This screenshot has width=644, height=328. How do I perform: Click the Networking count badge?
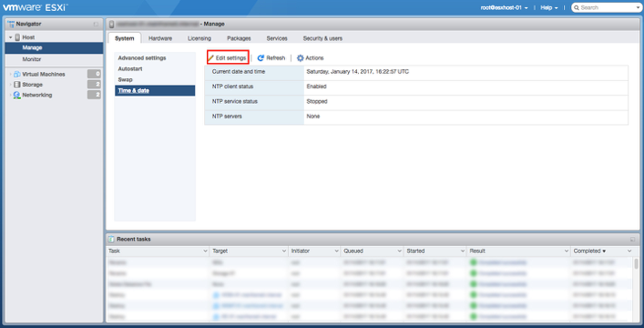pyautogui.click(x=94, y=95)
